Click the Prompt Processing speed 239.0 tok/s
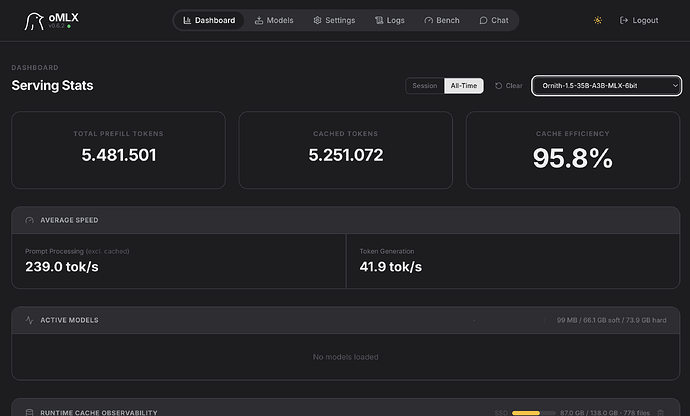Viewport: 690px width, 416px height. [62, 267]
